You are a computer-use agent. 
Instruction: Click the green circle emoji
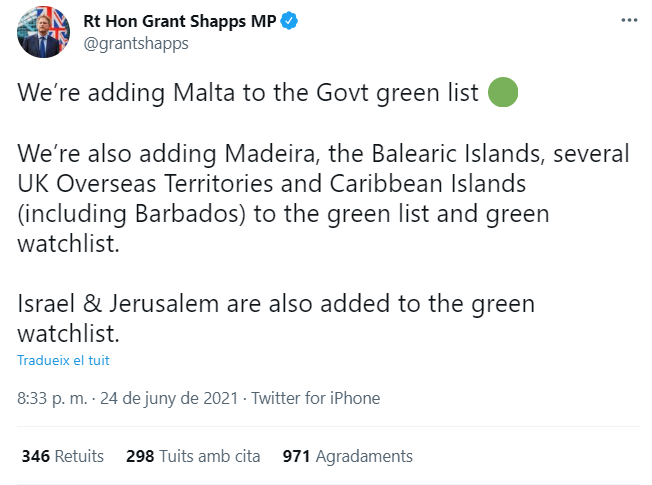point(502,94)
